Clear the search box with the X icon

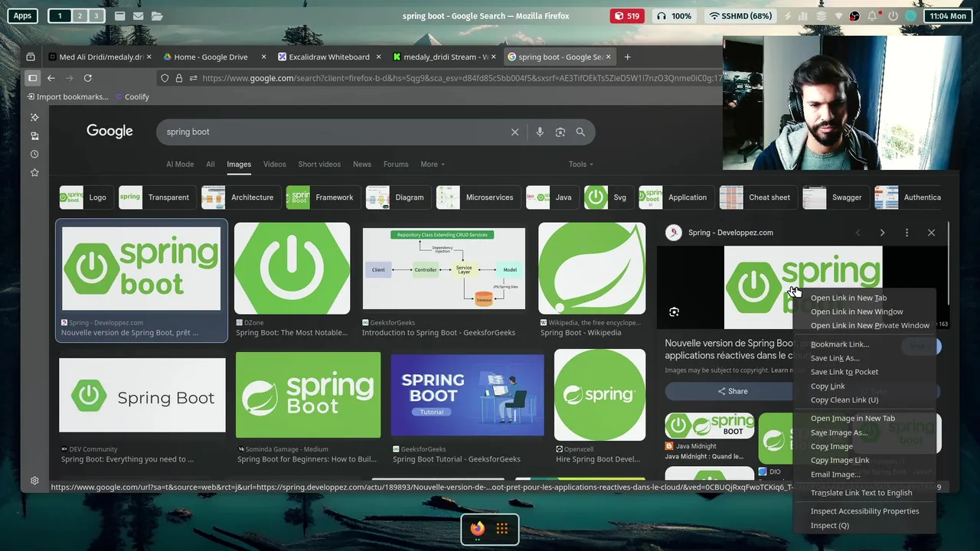[514, 132]
